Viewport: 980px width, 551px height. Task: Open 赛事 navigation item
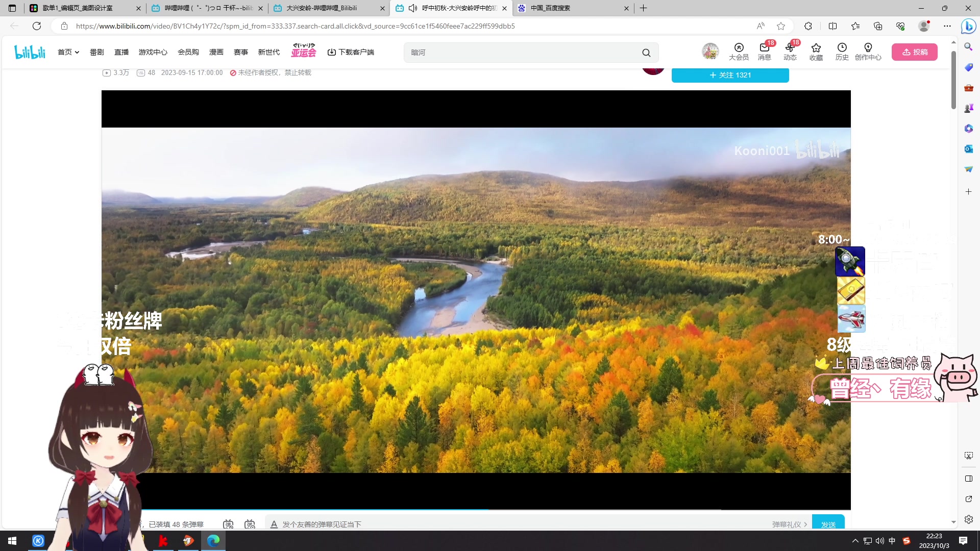pyautogui.click(x=241, y=52)
